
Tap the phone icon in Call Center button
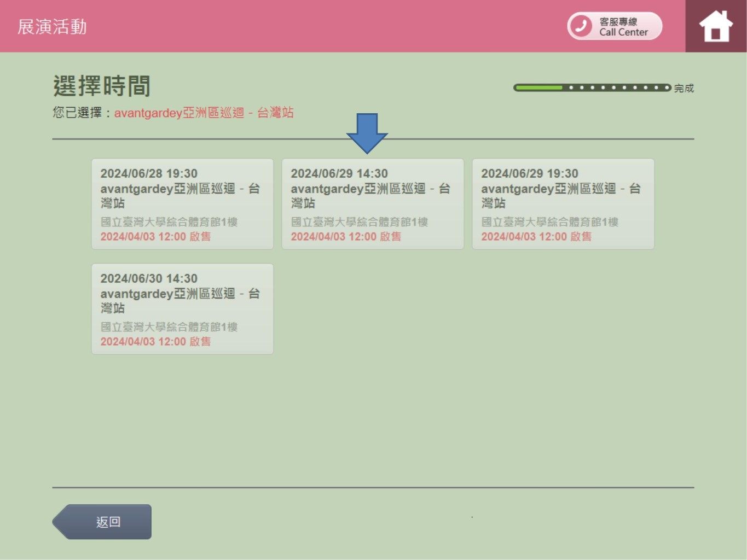(581, 26)
